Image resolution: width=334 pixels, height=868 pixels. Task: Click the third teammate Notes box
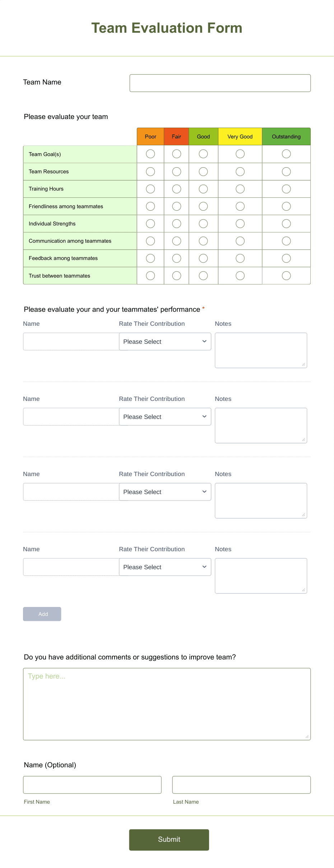tap(261, 500)
